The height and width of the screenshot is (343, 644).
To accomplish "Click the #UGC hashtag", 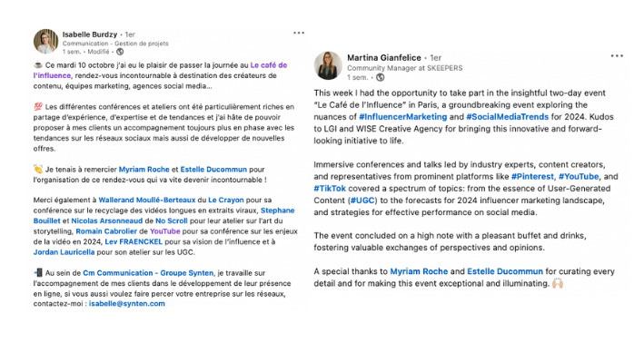I will (x=362, y=201).
